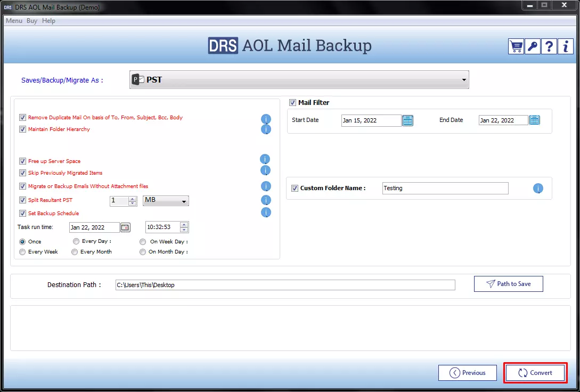Focus the Custom Folder Name Testing field

(x=445, y=188)
